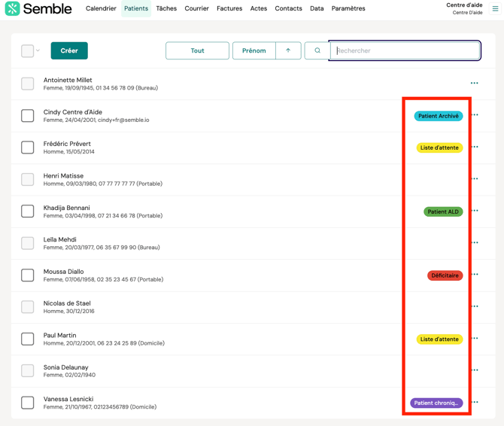Open the hamburger menu icon
The width and height of the screenshot is (504, 426).
pos(495,9)
